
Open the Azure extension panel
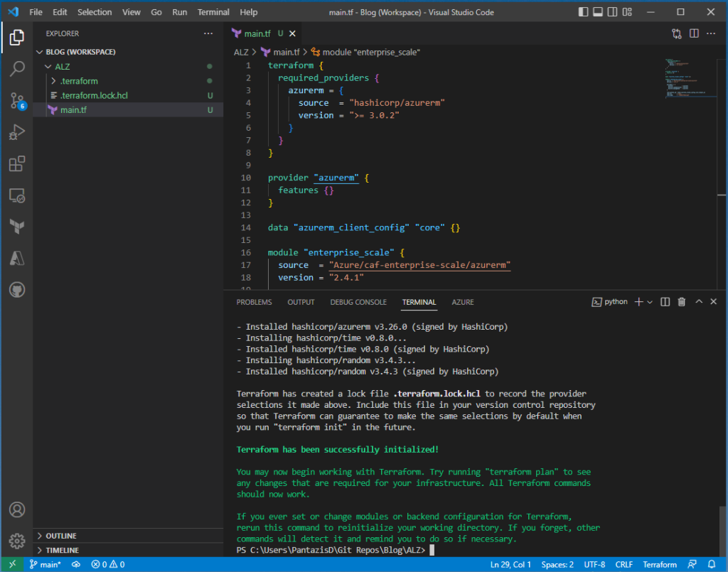(17, 258)
